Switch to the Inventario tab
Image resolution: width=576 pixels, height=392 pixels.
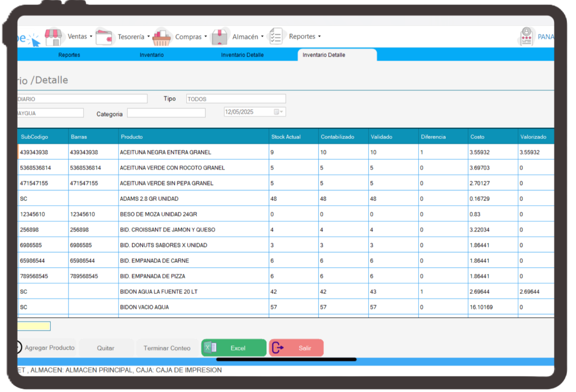[151, 55]
